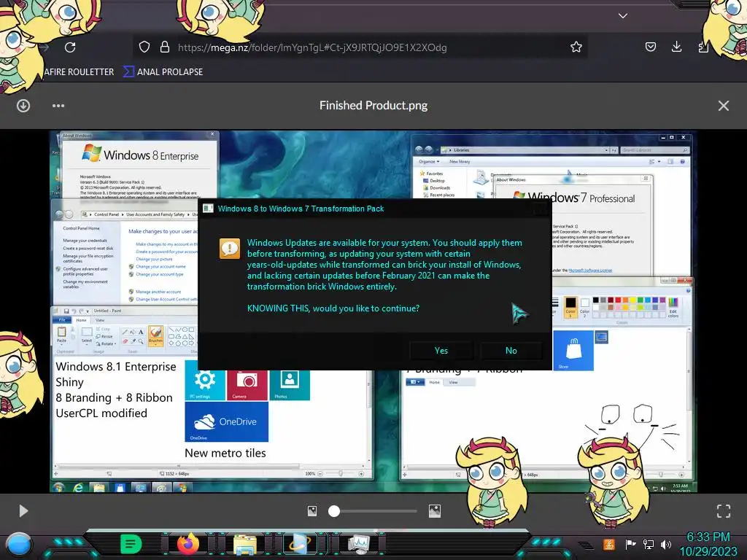Open the clock showing 6:33 PM
747x560 pixels.
coord(708,544)
